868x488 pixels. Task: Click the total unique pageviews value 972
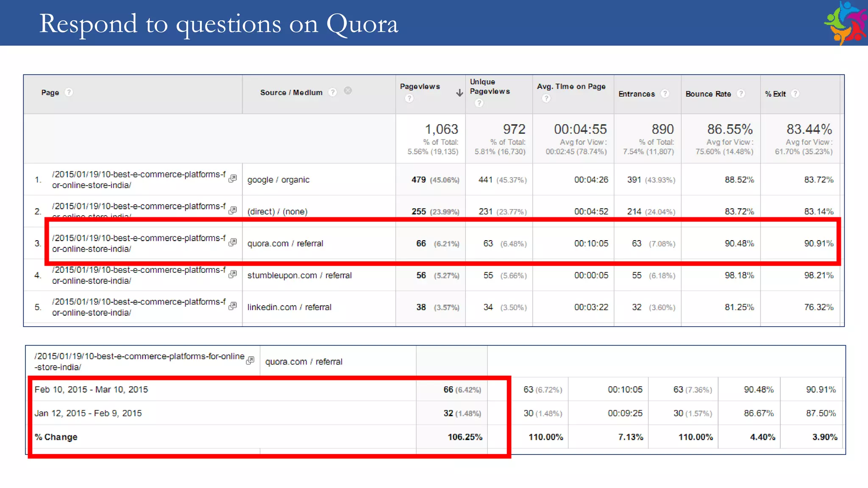[514, 129]
